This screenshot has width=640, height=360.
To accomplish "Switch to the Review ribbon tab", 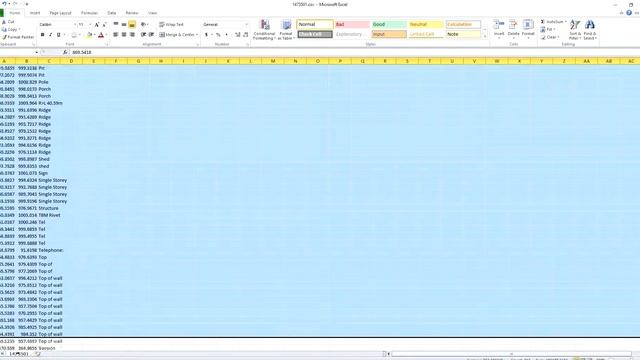I will (131, 13).
